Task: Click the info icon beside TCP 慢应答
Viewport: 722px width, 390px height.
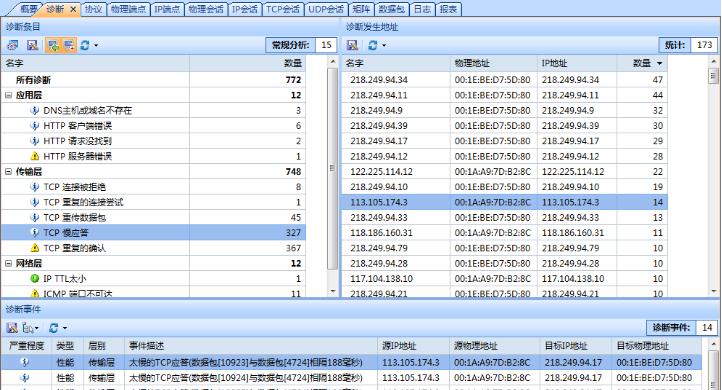Action: coord(34,233)
